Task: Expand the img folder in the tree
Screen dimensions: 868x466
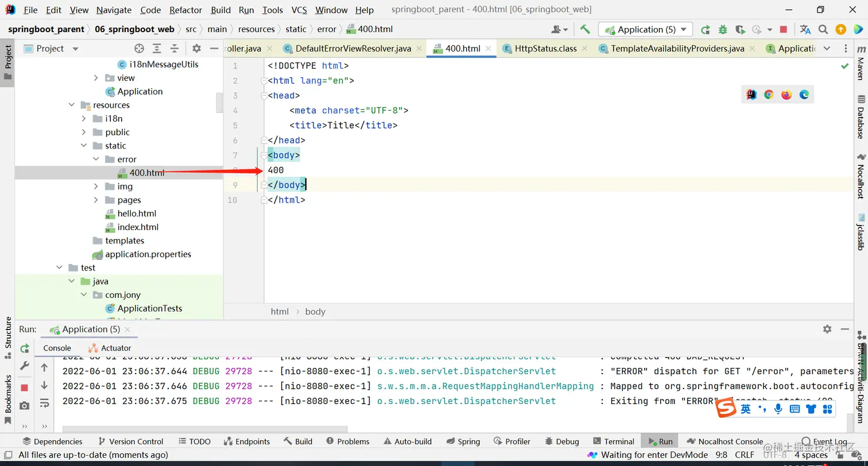Action: (x=96, y=187)
